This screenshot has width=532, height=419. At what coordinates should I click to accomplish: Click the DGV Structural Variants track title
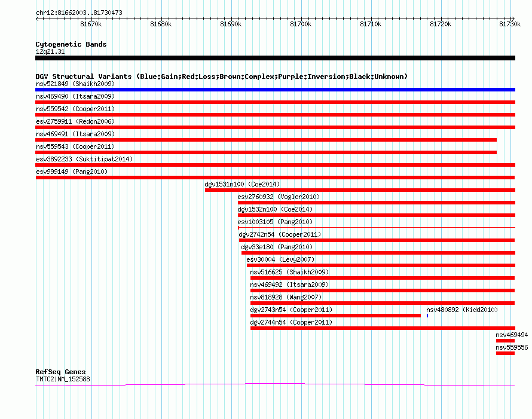tap(222, 77)
